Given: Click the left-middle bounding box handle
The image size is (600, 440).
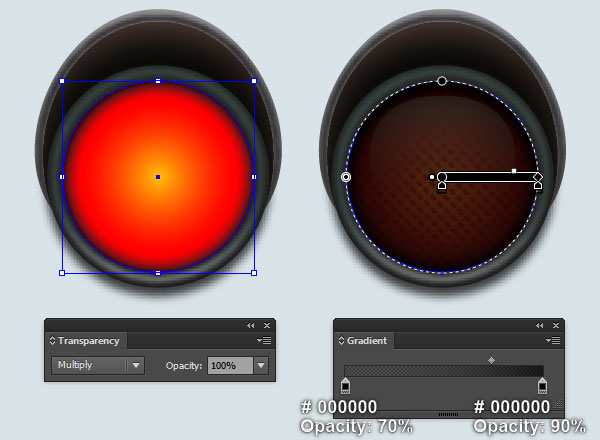Looking at the screenshot, I should 62,177.
